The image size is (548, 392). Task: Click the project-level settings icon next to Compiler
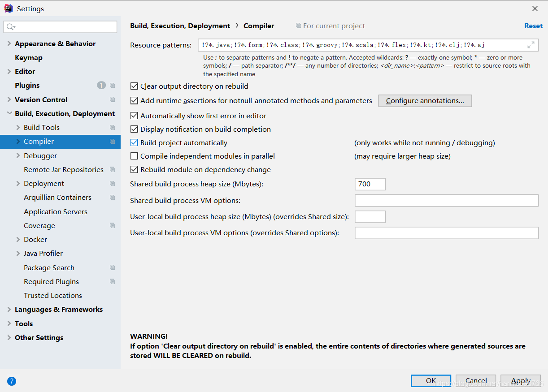(112, 141)
